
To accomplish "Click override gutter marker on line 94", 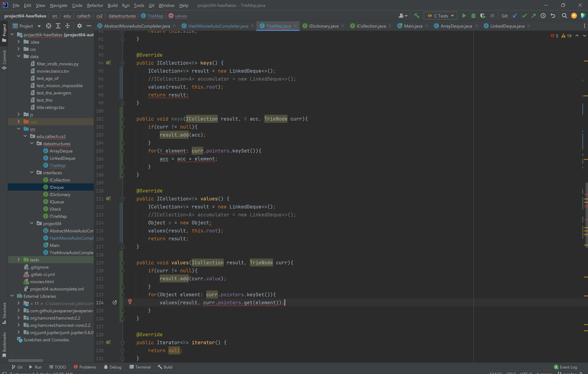I will 108,63.
